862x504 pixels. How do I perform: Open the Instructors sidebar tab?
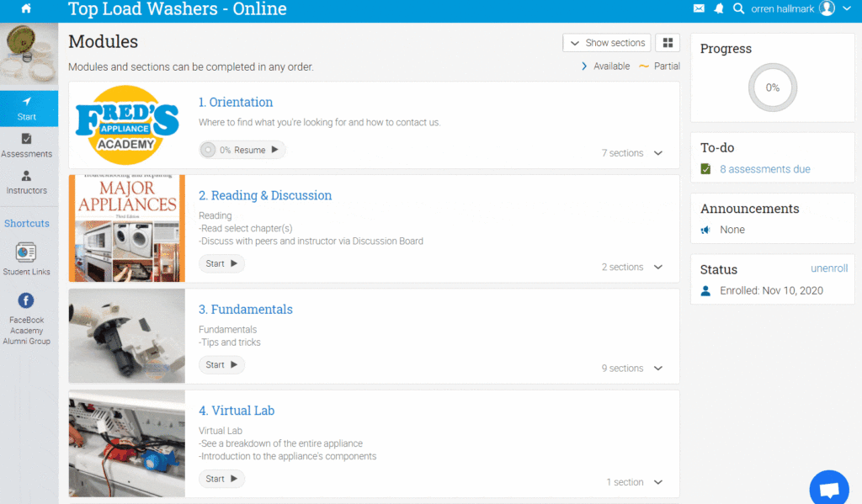pyautogui.click(x=26, y=183)
